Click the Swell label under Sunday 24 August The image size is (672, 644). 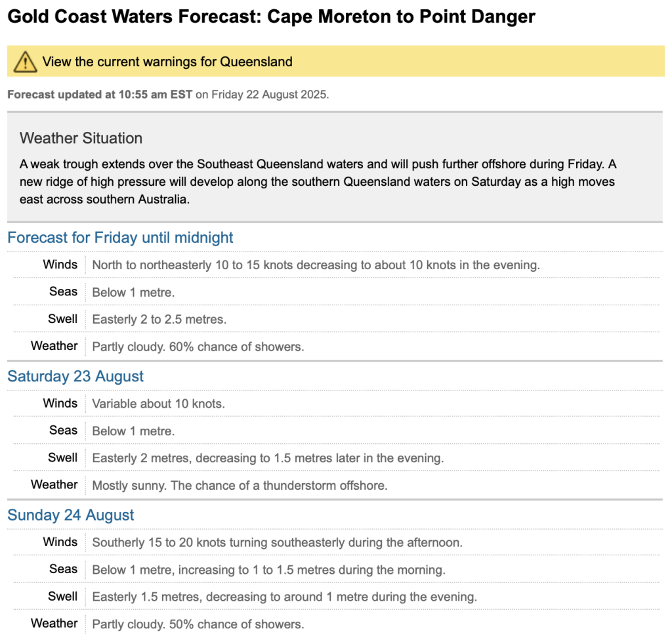click(63, 596)
